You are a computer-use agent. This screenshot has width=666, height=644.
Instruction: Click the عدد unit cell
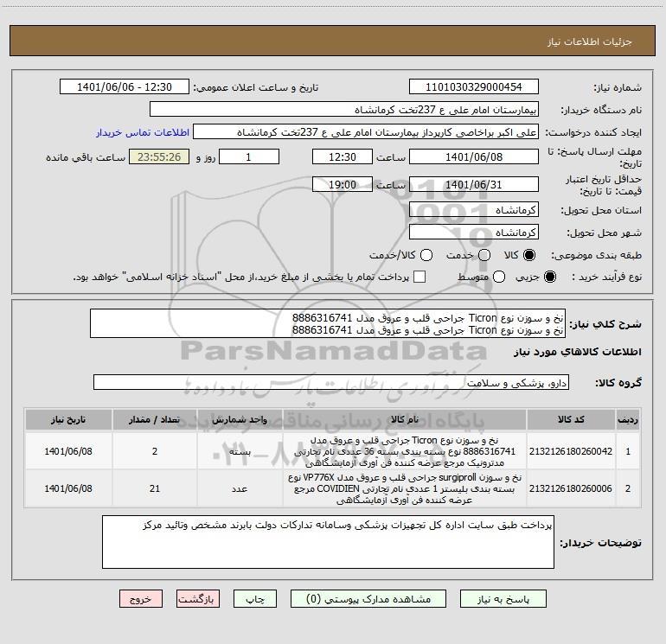coord(240,488)
